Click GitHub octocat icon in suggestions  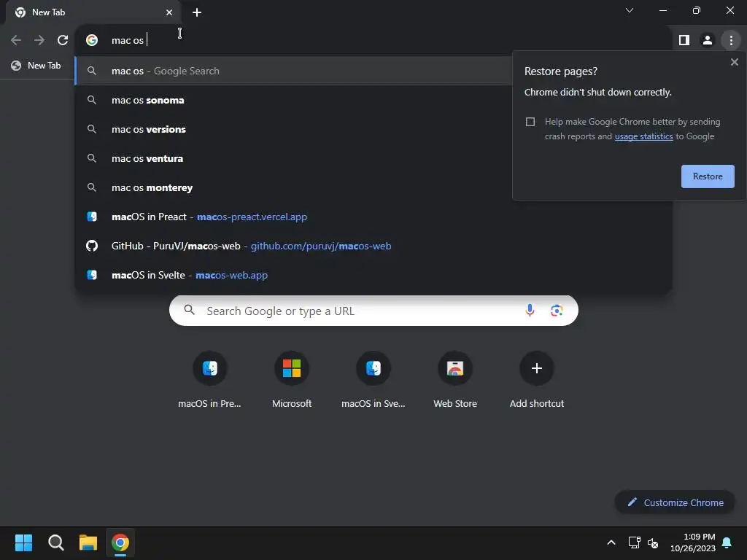(92, 246)
